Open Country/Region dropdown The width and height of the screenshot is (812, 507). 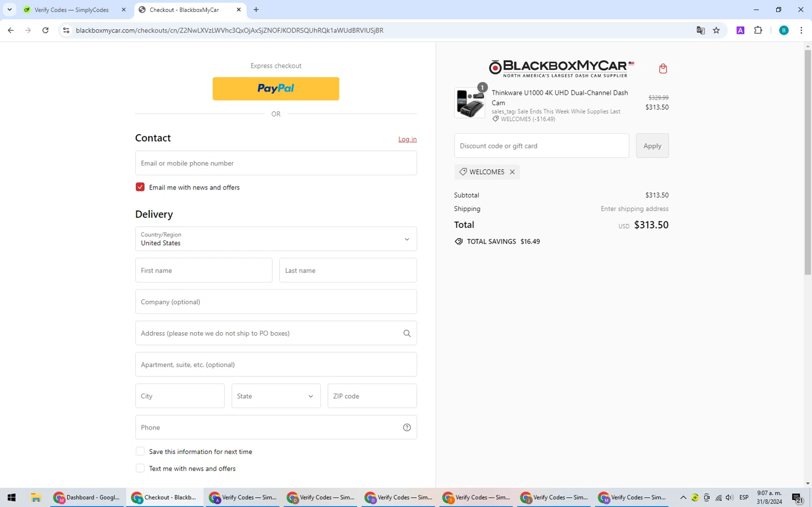[276, 239]
